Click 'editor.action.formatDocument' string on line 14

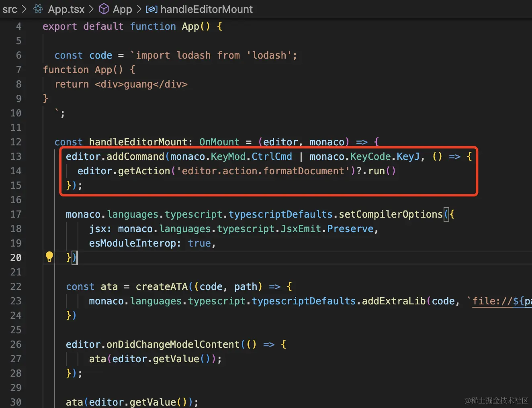[x=263, y=171]
